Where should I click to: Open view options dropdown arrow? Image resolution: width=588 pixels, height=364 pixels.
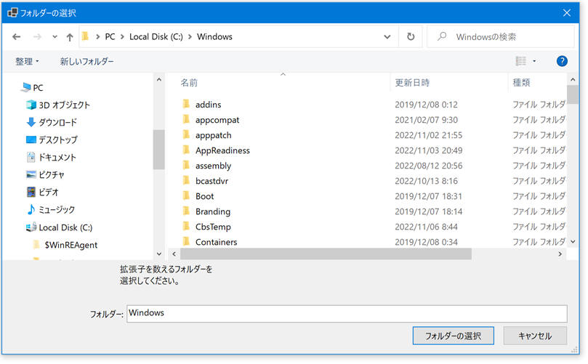(x=534, y=61)
